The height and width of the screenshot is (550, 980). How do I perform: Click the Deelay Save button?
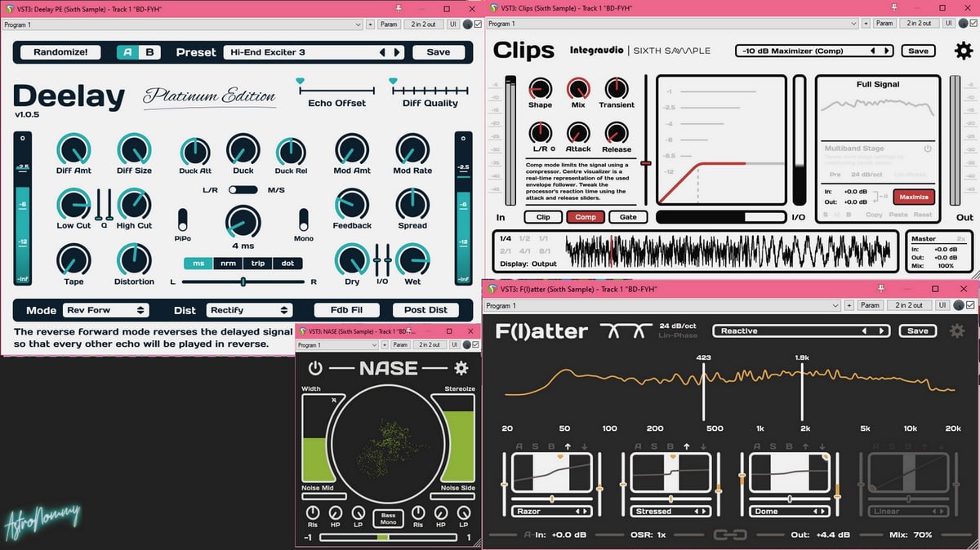(439, 52)
